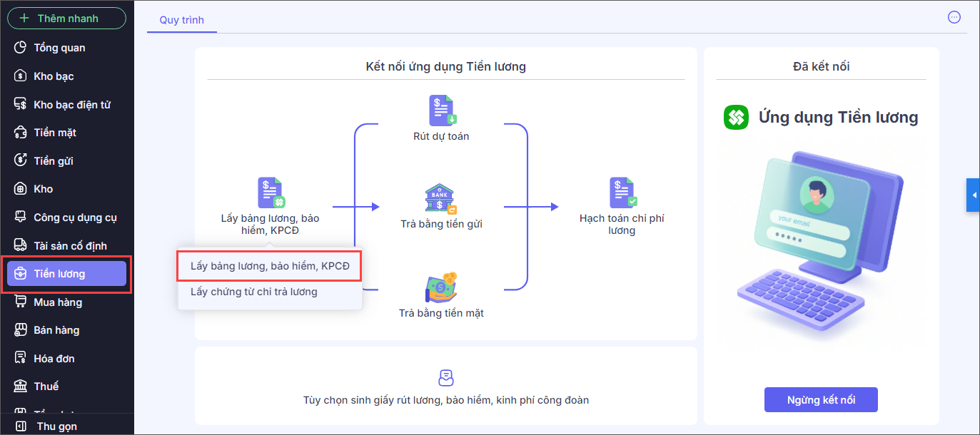Click the Trả bằng tiền mặt label
This screenshot has width=980, height=435.
pos(441,312)
